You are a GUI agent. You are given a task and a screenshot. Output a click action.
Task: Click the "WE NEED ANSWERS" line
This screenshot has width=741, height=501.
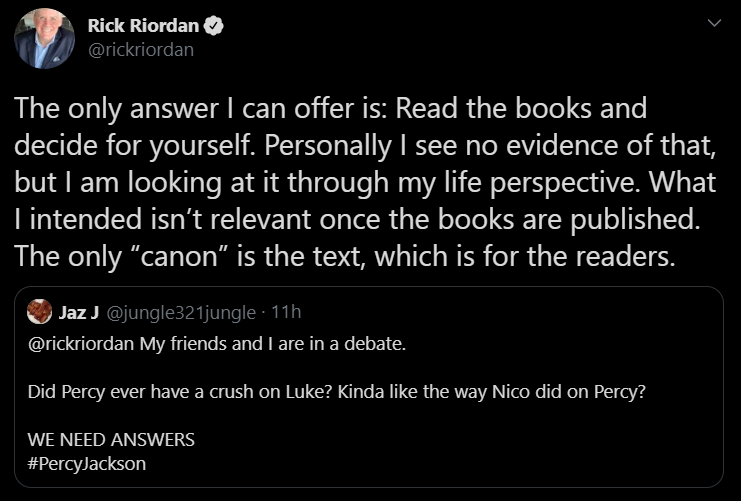tap(111, 439)
